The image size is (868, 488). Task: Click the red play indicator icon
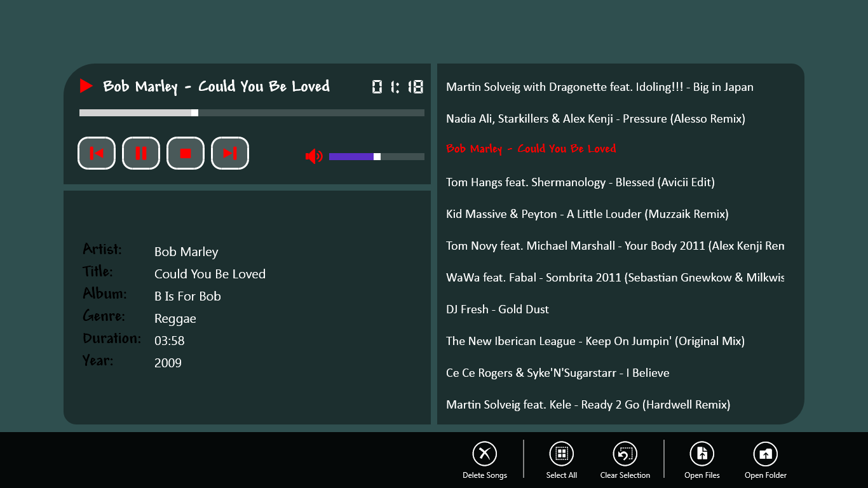(x=86, y=86)
